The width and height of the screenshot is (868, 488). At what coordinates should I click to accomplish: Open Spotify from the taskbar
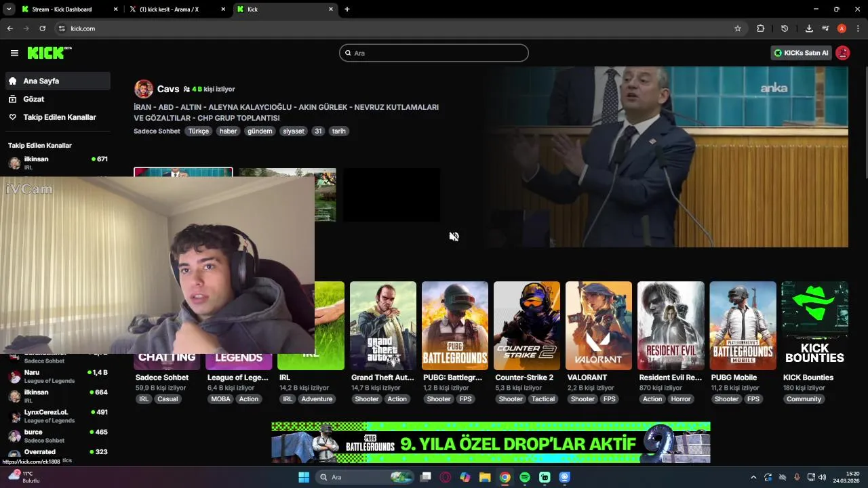[525, 477]
